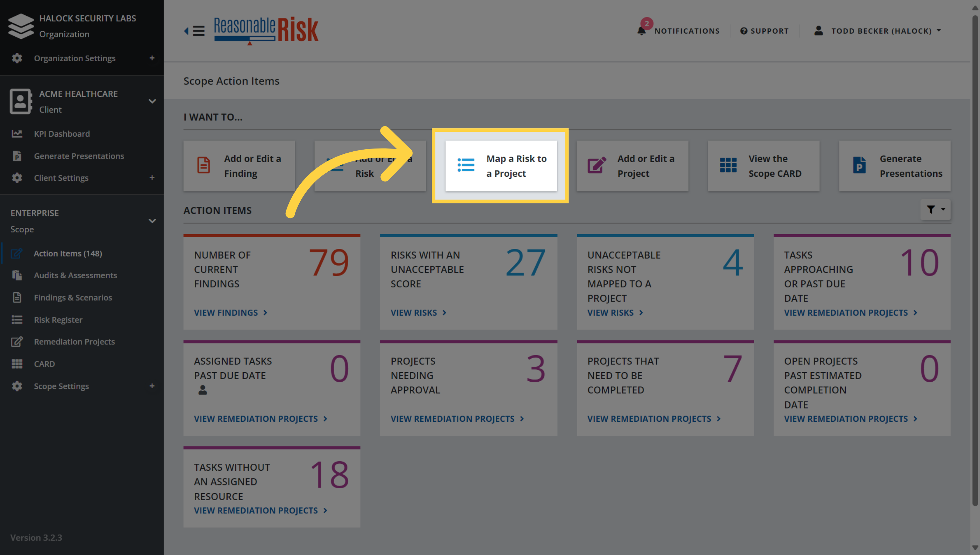
Task: Click the page vertical scrollbar
Action: click(x=975, y=260)
